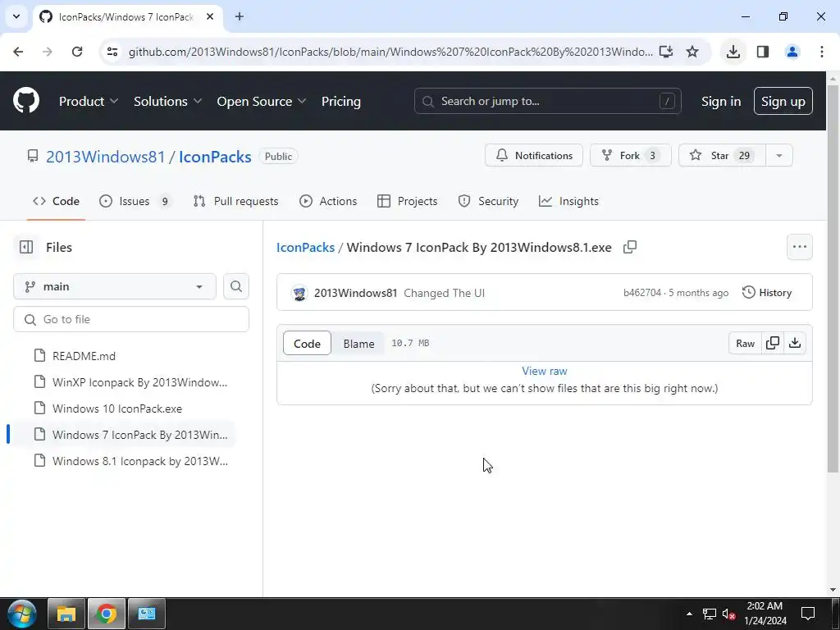Viewport: 840px width, 630px height.
Task: Select the Code view toggle
Action: (307, 344)
